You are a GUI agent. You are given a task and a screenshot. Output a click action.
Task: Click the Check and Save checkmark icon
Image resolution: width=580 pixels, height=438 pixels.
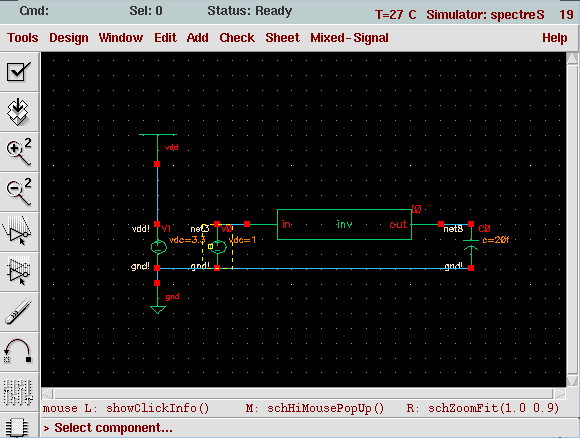[19, 72]
